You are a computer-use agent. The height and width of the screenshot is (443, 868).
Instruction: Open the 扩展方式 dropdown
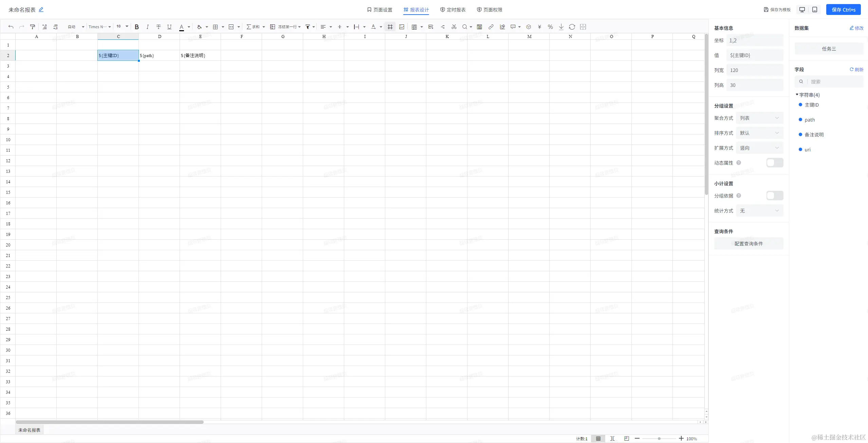[x=759, y=148]
